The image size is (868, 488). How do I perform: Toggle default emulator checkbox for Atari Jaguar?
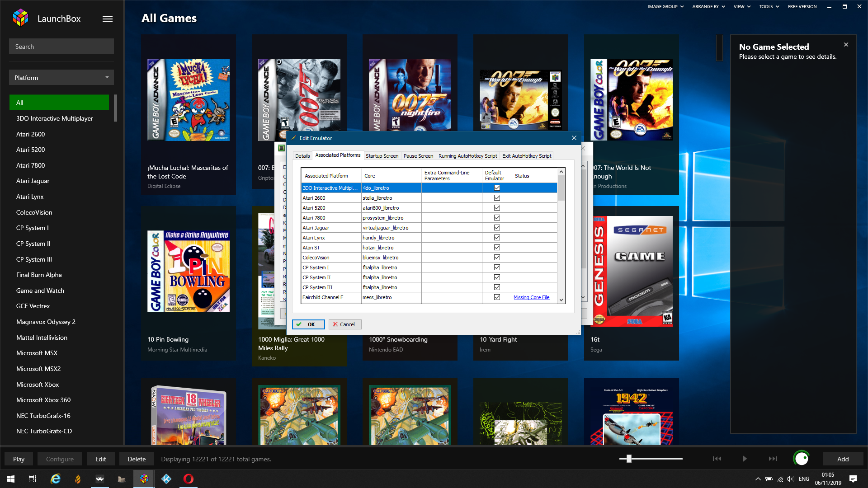click(497, 228)
